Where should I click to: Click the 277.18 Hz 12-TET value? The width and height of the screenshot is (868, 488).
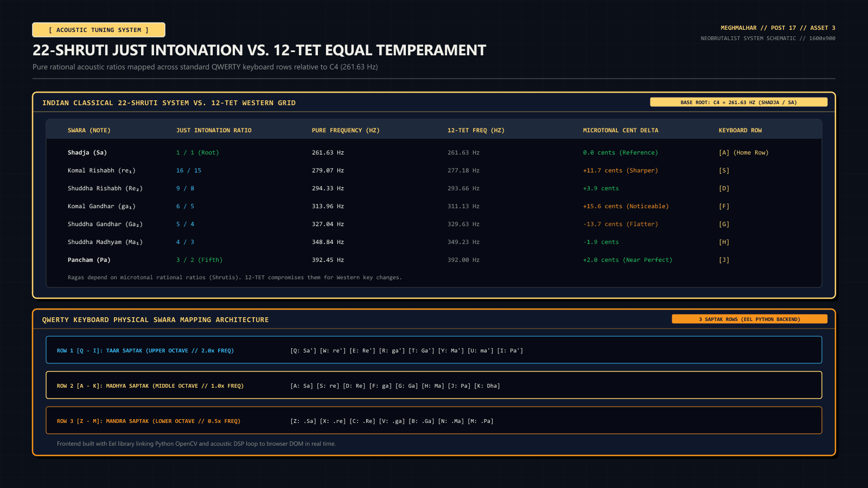(463, 170)
